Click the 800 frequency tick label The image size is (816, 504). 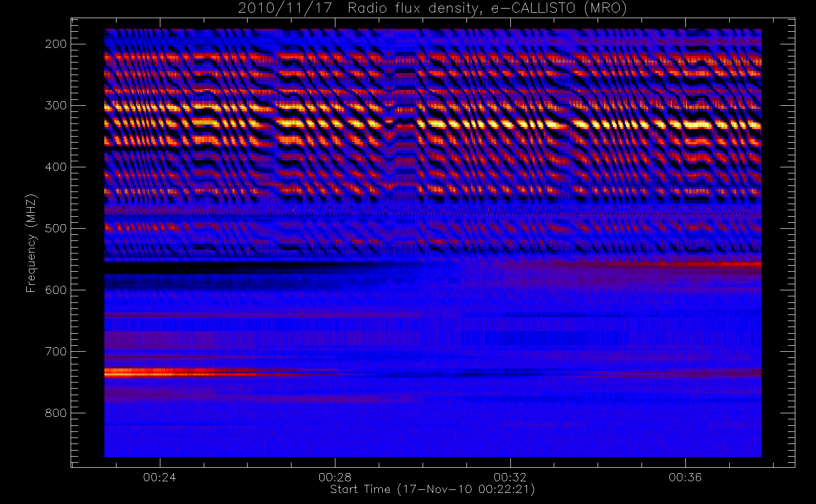[x=56, y=413]
